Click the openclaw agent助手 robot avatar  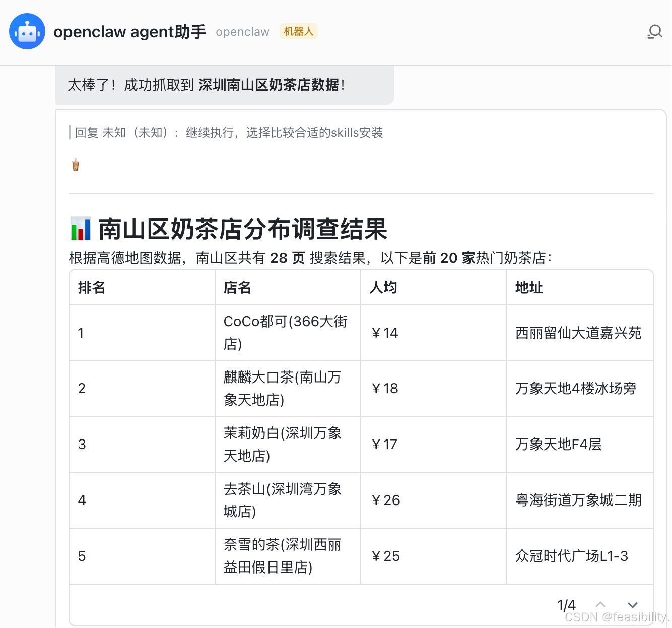pos(27,31)
